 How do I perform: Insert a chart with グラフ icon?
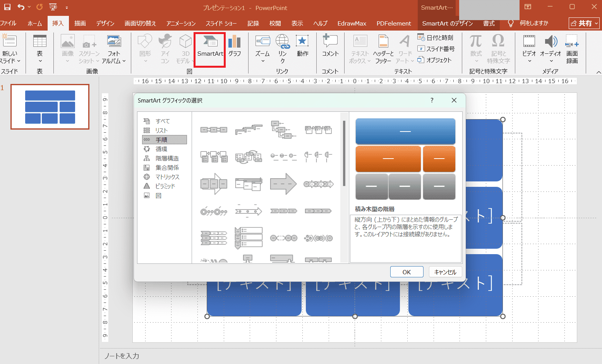pyautogui.click(x=234, y=46)
